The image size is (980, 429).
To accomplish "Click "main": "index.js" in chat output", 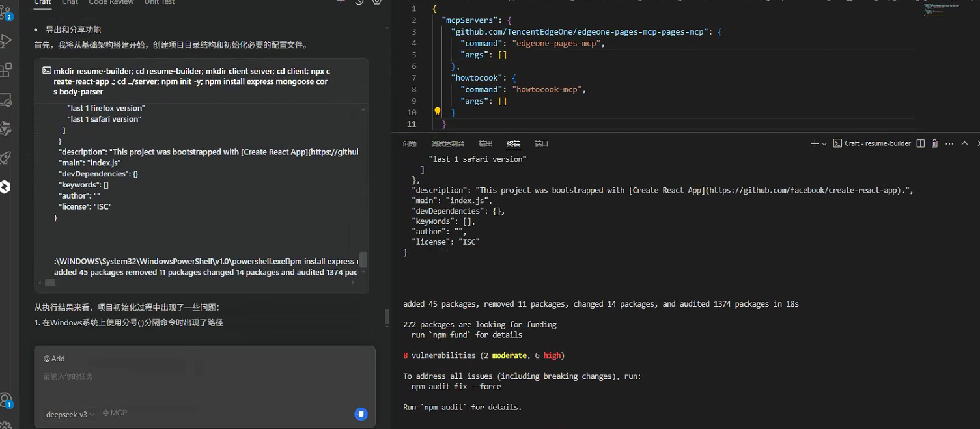I will pyautogui.click(x=90, y=163).
